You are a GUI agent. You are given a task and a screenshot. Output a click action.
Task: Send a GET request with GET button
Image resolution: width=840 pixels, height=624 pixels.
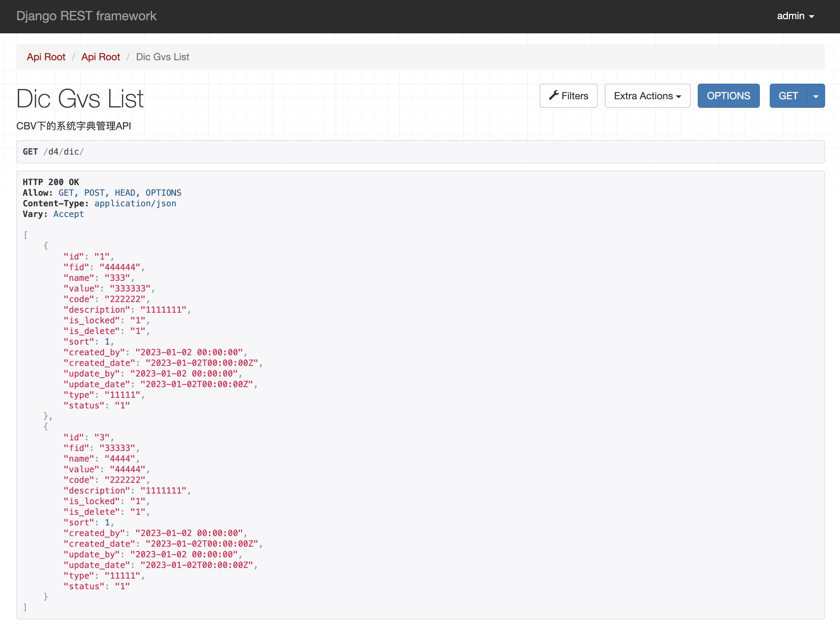(x=788, y=96)
